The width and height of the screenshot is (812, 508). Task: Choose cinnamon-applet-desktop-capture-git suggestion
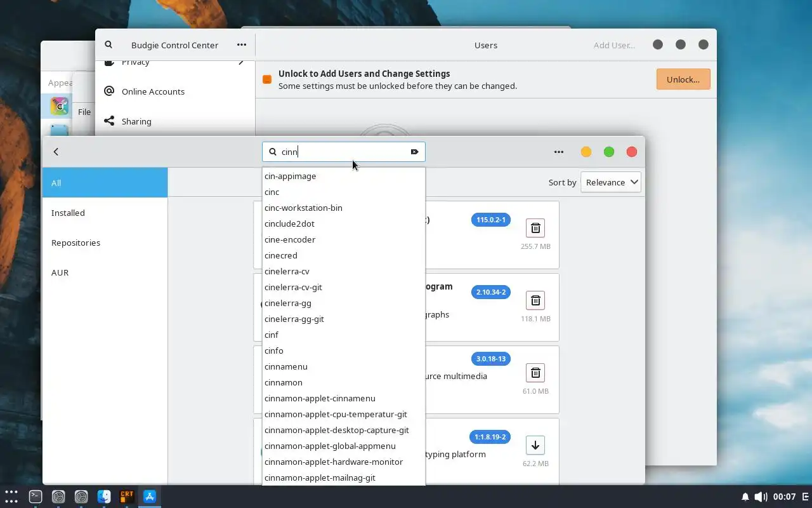343,430
